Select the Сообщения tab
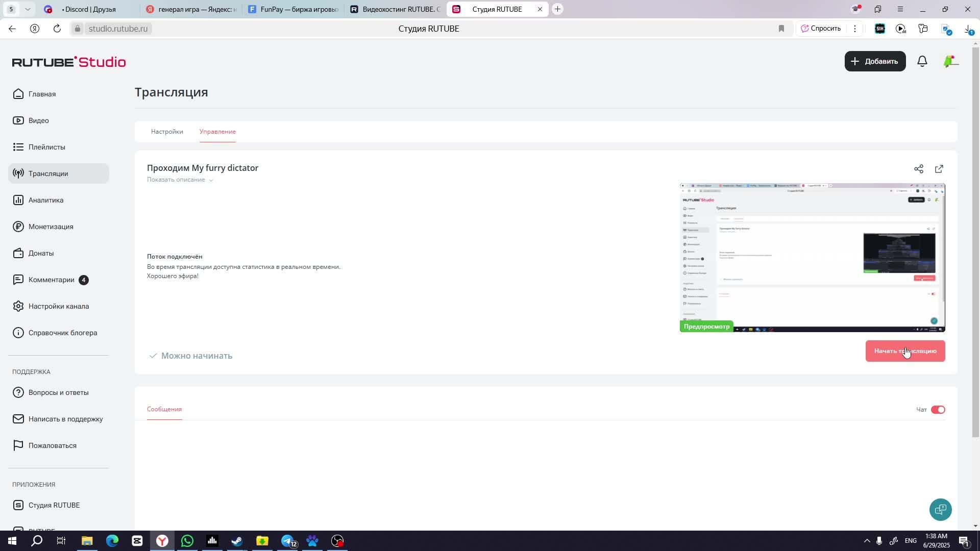The width and height of the screenshot is (980, 551). pos(164,409)
